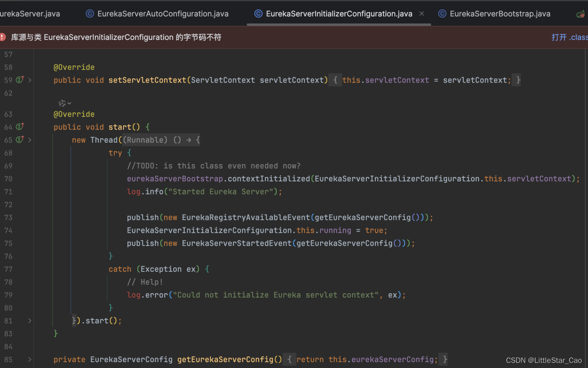
Task: Click the class icon on EurekaServerBootstrap.java tab
Action: pyautogui.click(x=442, y=14)
